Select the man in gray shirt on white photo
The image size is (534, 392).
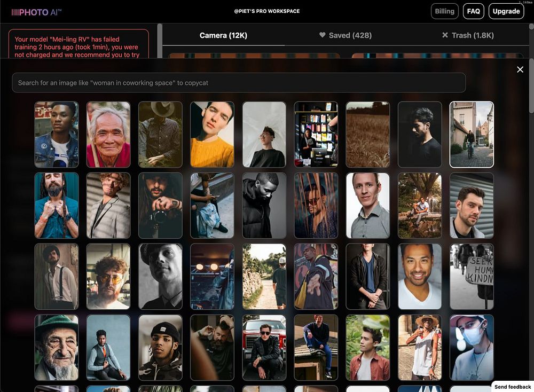pyautogui.click(x=368, y=206)
